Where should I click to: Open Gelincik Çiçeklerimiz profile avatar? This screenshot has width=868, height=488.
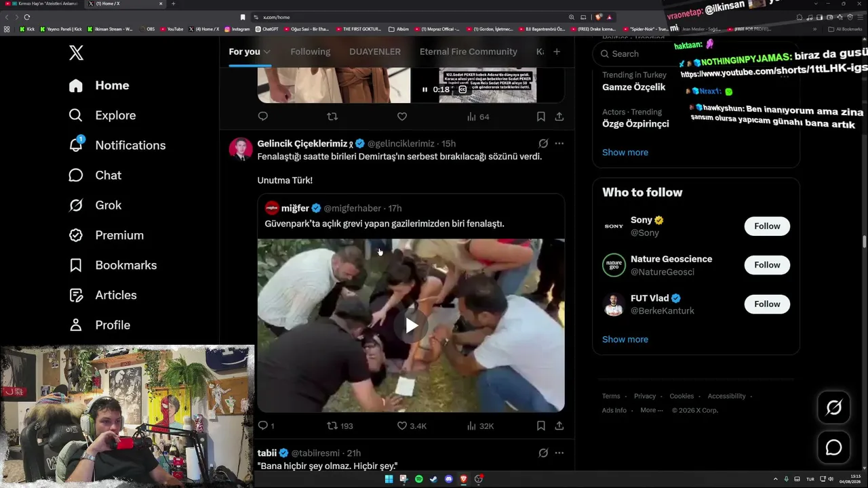pyautogui.click(x=241, y=148)
